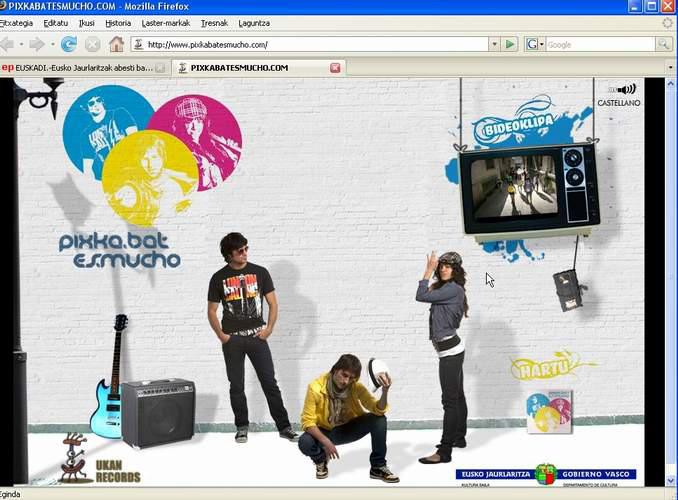
Task: Minimize the Firefox window
Action: [635, 6]
